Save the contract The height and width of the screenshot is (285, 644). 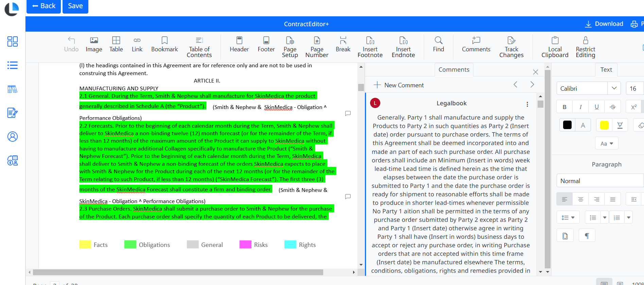point(75,6)
